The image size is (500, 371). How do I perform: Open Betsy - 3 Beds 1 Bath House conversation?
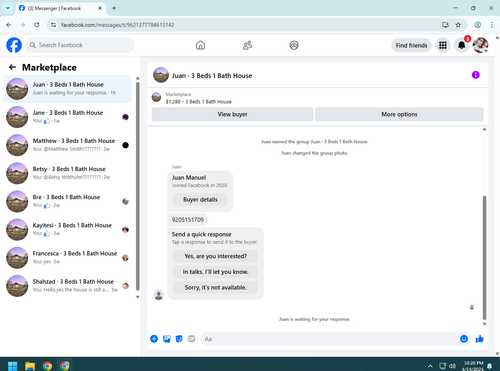[68, 173]
